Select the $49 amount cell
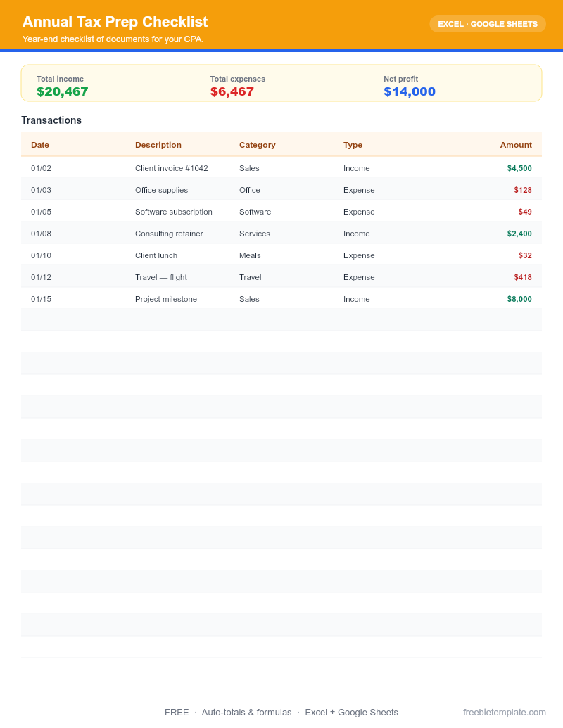Viewport: 563px width, 728px height. point(525,212)
